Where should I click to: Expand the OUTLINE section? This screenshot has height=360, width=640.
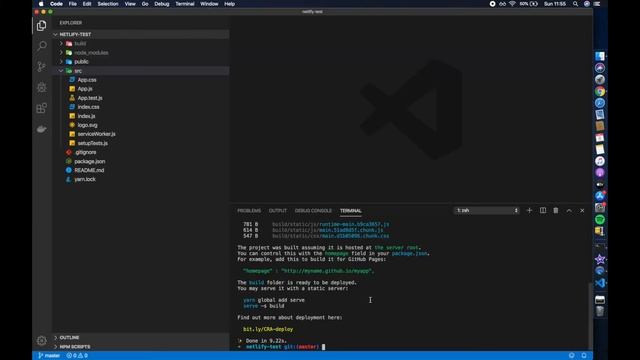pos(141,338)
